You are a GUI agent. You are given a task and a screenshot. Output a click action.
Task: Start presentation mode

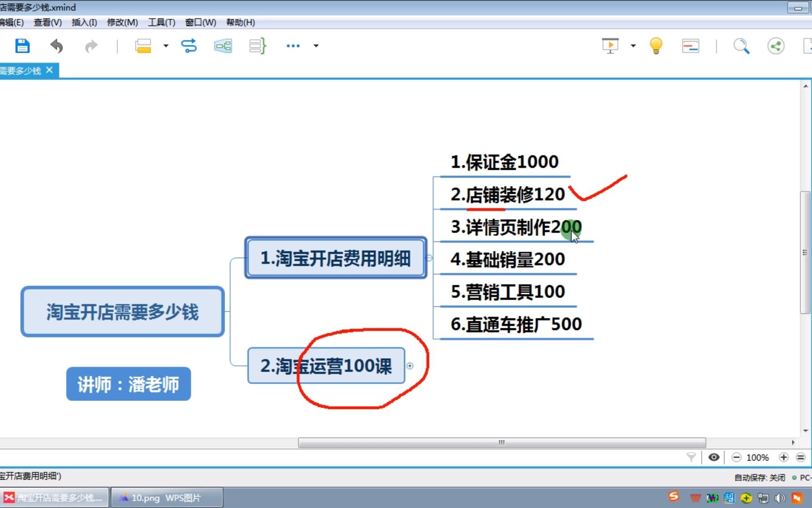610,46
